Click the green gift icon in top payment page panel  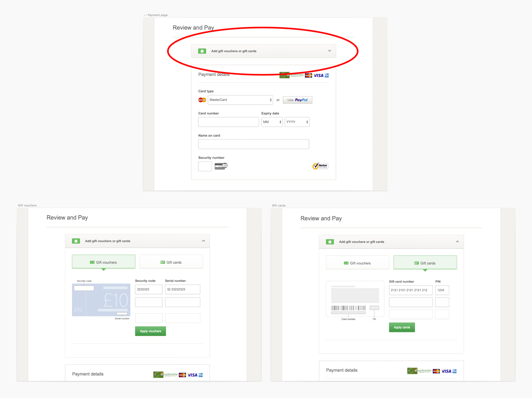(x=202, y=51)
